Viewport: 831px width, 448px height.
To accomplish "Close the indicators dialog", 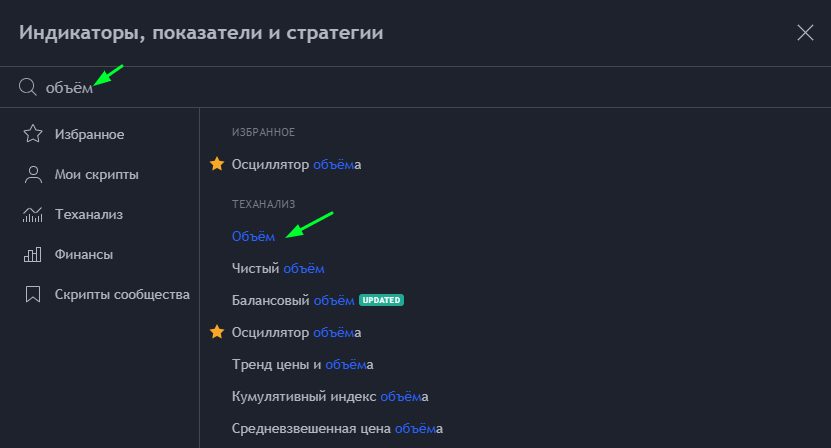I will pyautogui.click(x=805, y=33).
